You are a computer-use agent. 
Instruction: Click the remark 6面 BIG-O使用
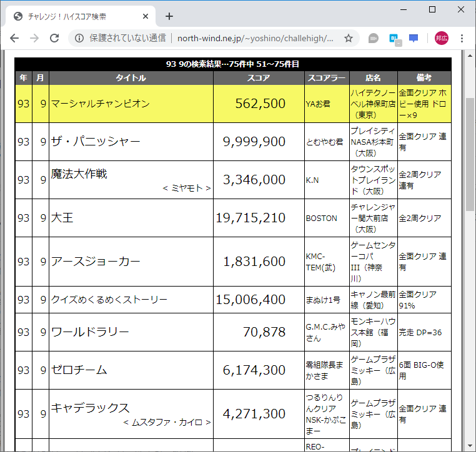421,370
